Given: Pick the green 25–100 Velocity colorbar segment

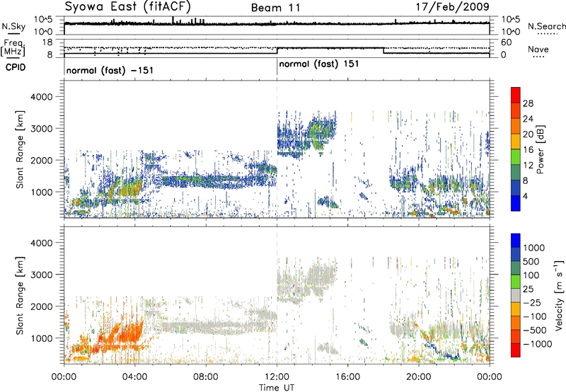Looking at the screenshot, I should (x=516, y=282).
